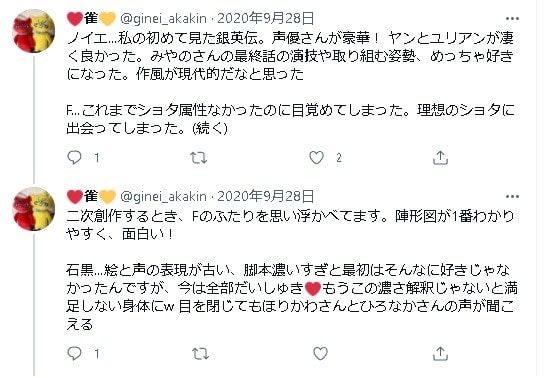Reply to the second tweet about 石黒
555x378 pixels.
click(74, 353)
